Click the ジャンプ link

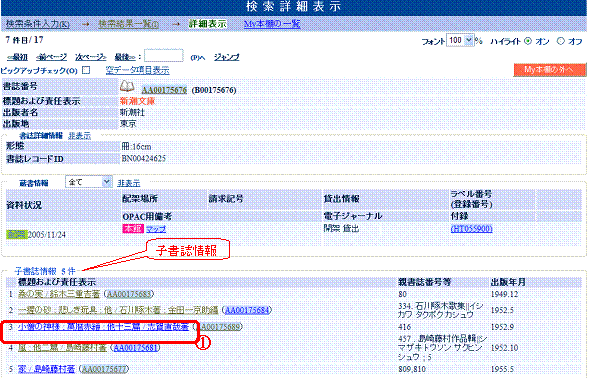point(227,57)
